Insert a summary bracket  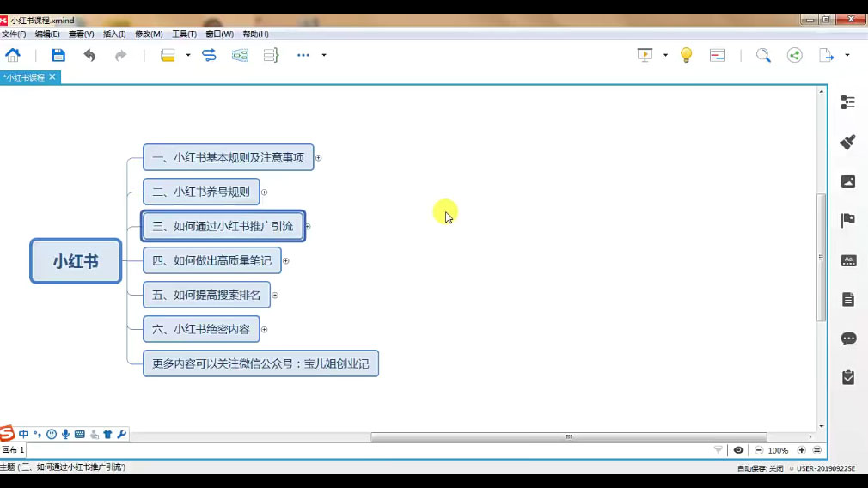point(271,55)
